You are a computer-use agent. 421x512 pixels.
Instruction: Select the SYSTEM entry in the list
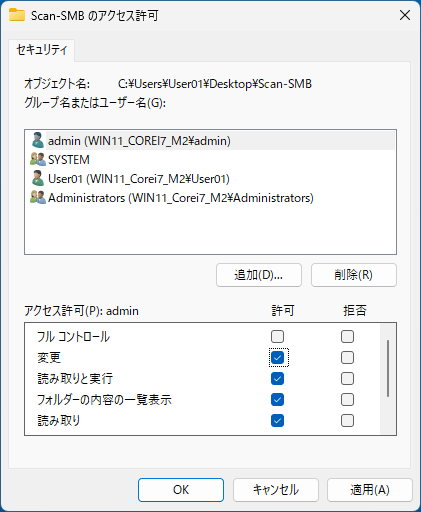tap(210, 160)
